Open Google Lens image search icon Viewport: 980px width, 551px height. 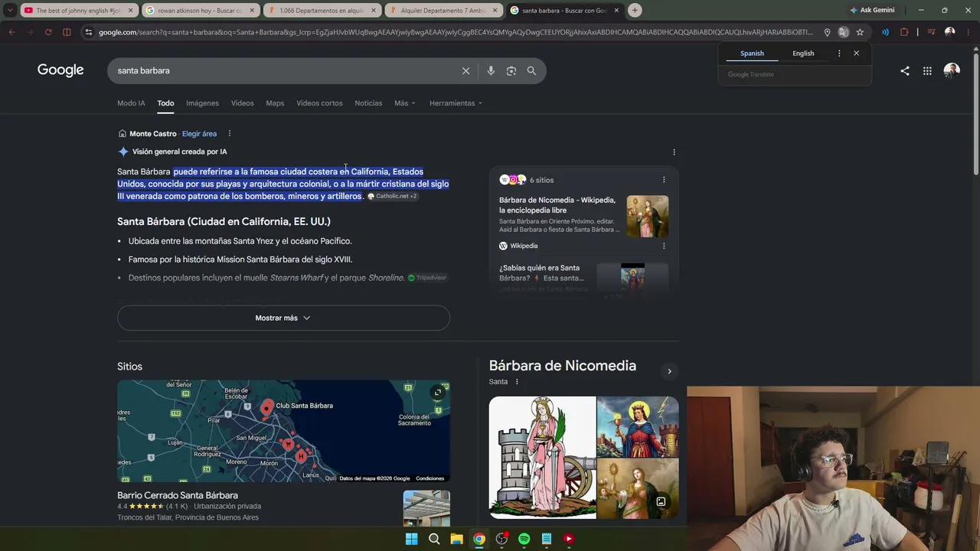[x=511, y=70]
